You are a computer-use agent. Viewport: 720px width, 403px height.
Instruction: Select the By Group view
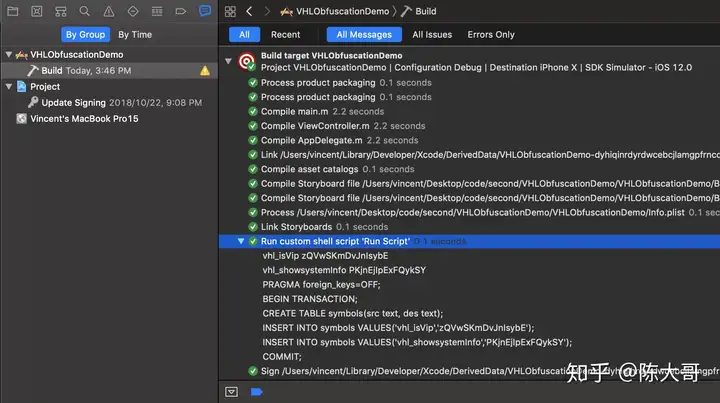[x=85, y=34]
